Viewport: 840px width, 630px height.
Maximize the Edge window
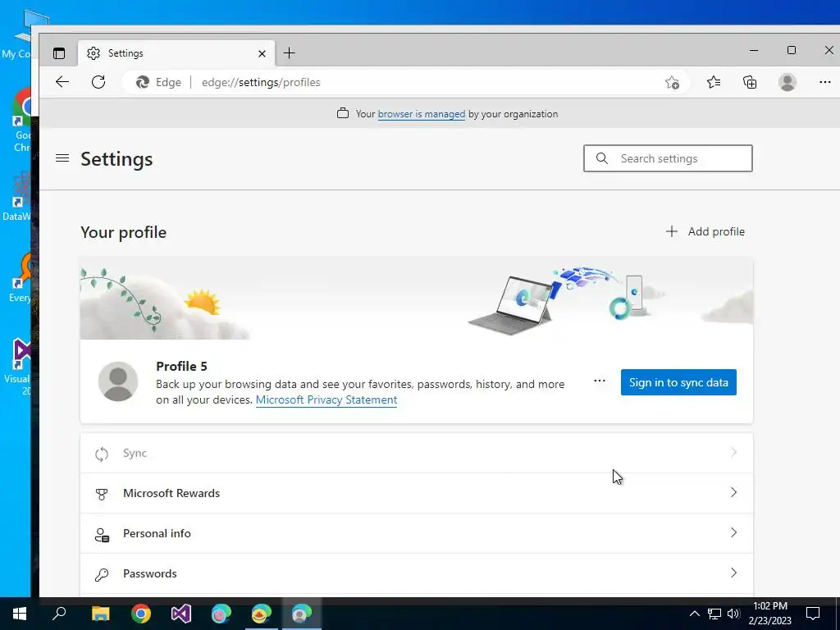[792, 50]
